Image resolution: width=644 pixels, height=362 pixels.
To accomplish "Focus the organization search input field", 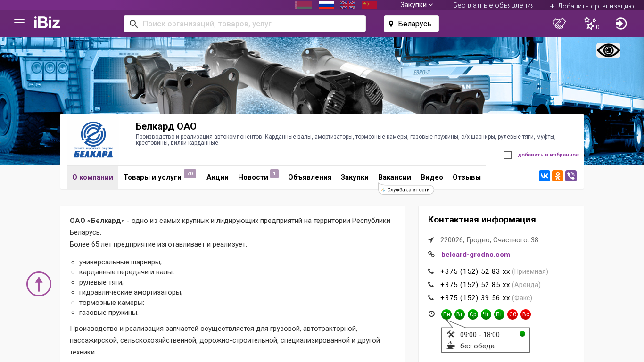I will tap(245, 24).
